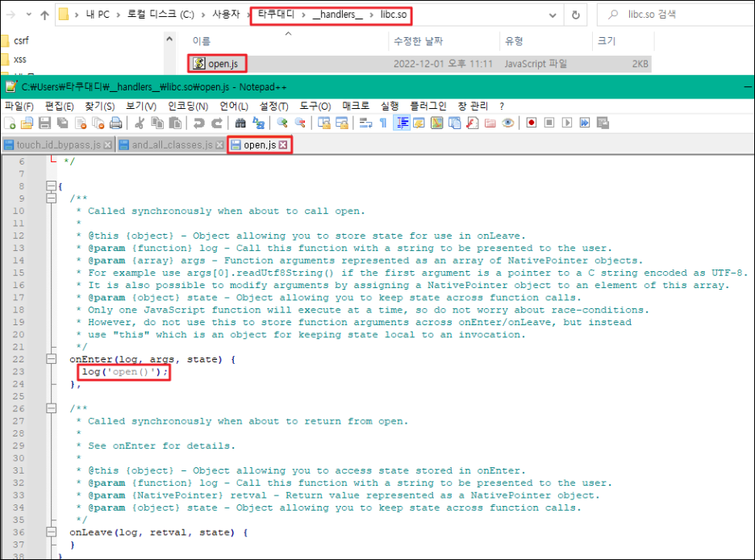The width and height of the screenshot is (755, 560).
Task: Play back the recorded macro
Action: click(567, 123)
